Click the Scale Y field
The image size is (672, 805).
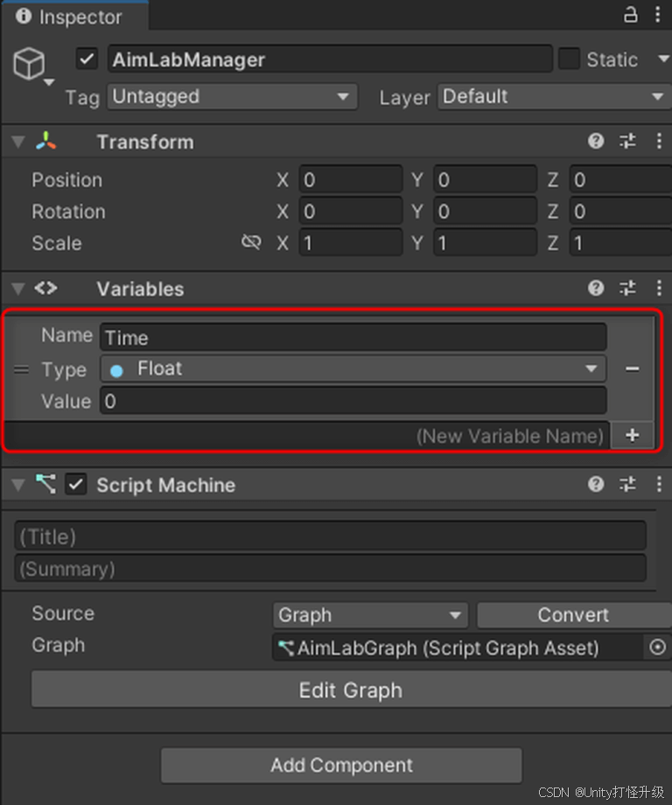point(485,243)
